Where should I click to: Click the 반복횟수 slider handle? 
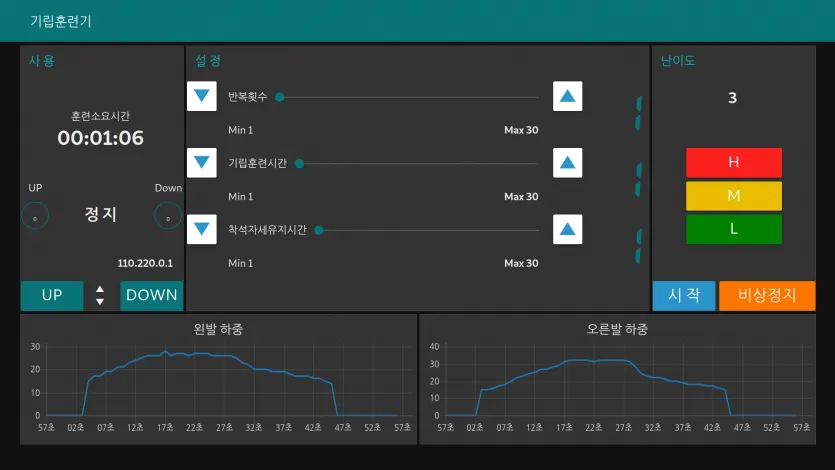click(280, 97)
